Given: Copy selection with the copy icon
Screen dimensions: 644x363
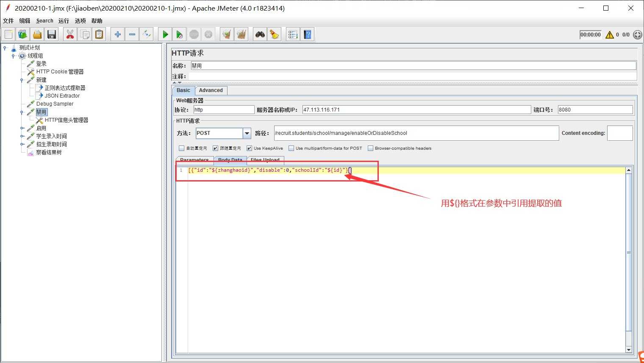Looking at the screenshot, I should [85, 34].
